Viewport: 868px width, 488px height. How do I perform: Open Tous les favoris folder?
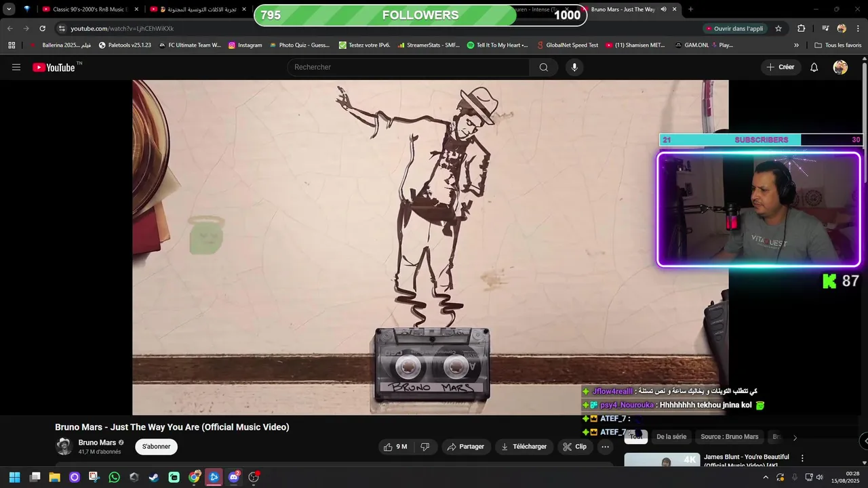(837, 45)
